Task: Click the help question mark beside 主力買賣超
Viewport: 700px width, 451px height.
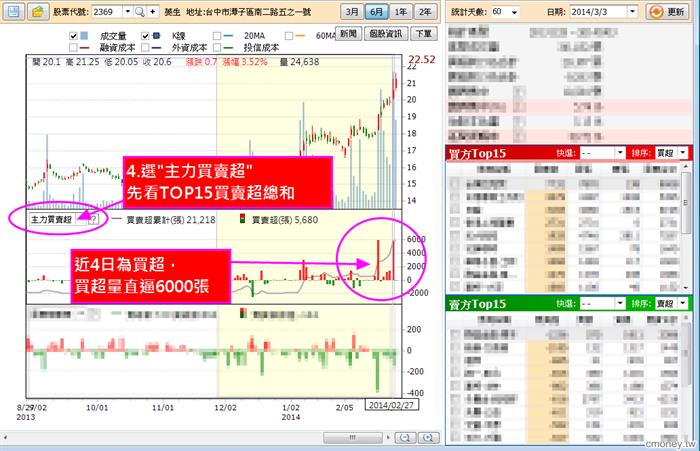Action: (x=94, y=219)
